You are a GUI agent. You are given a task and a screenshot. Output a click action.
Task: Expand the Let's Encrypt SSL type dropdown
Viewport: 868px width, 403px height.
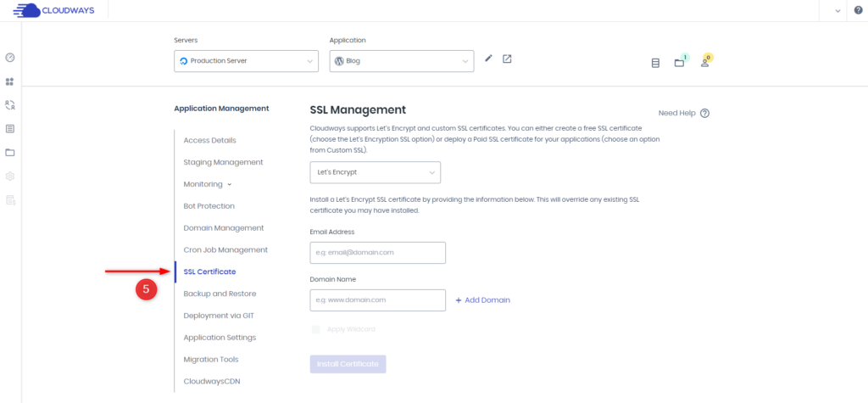[375, 172]
